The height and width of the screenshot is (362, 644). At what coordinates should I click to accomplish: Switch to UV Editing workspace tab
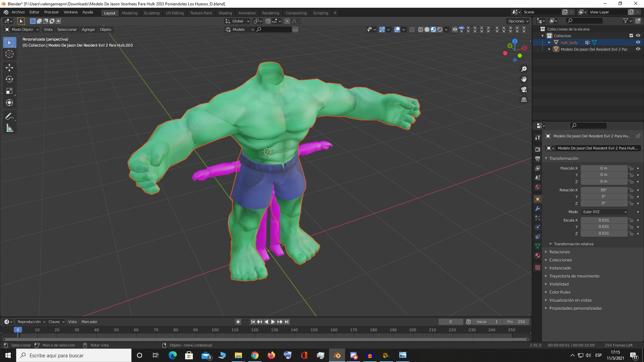[x=175, y=13]
